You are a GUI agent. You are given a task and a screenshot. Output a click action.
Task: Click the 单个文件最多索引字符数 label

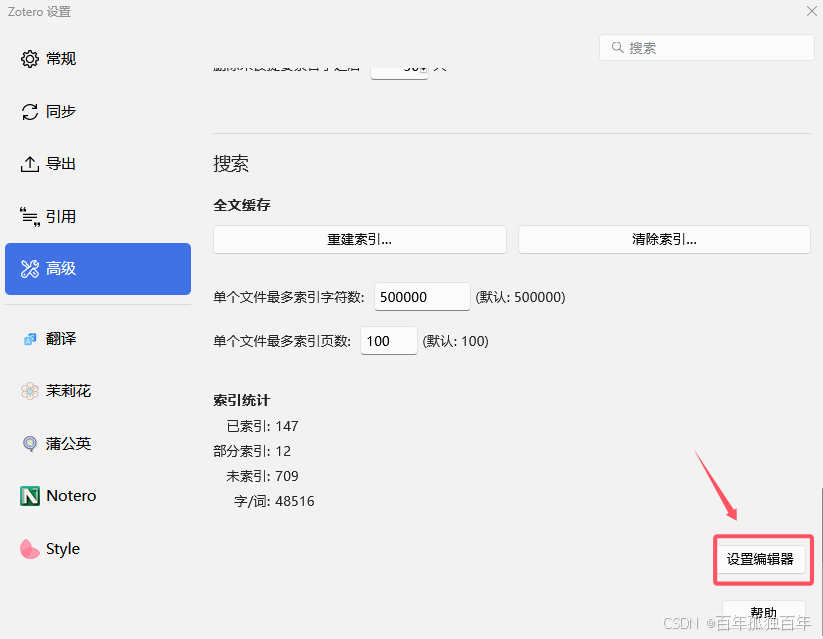pos(289,297)
